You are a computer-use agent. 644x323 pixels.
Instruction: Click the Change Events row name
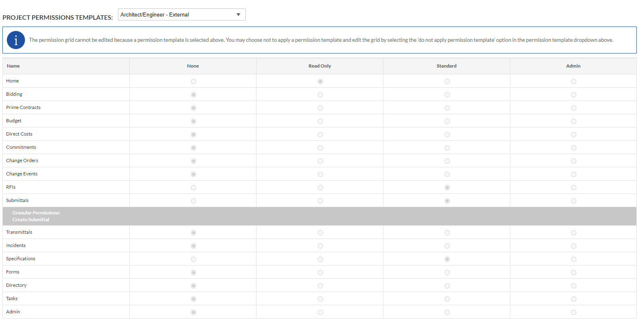tap(22, 174)
